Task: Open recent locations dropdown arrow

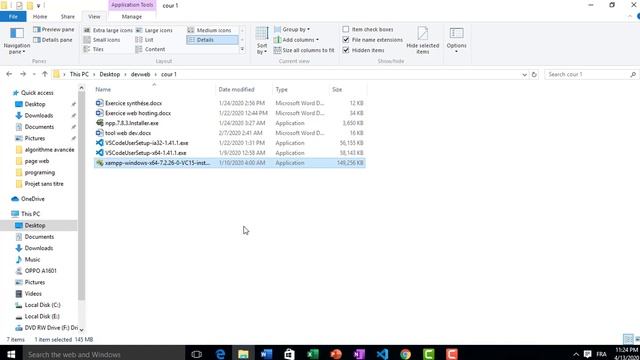Action: pyautogui.click(x=34, y=74)
